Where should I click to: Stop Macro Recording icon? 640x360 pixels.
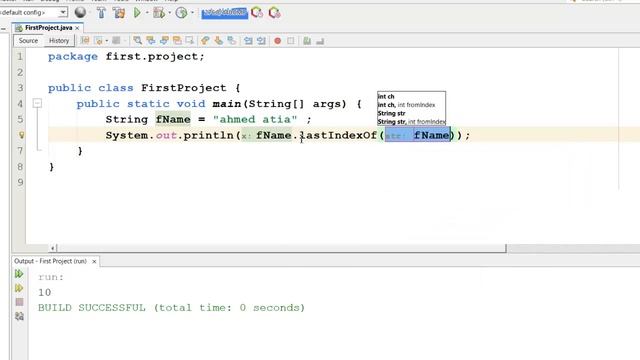291,41
